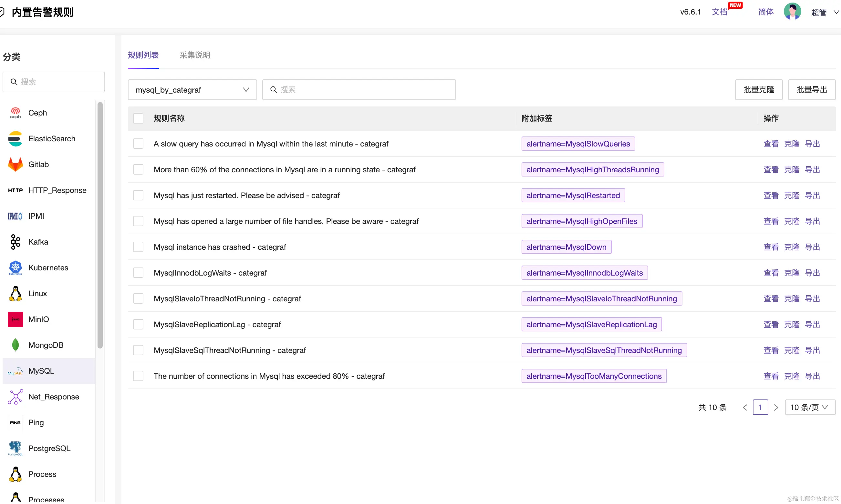Screen dimensions: 841x504
Task: Click the 批量克隆 button
Action: (758, 90)
